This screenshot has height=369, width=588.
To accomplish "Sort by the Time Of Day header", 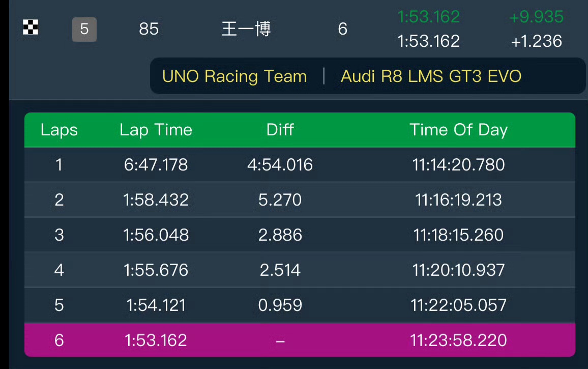I will click(x=458, y=130).
